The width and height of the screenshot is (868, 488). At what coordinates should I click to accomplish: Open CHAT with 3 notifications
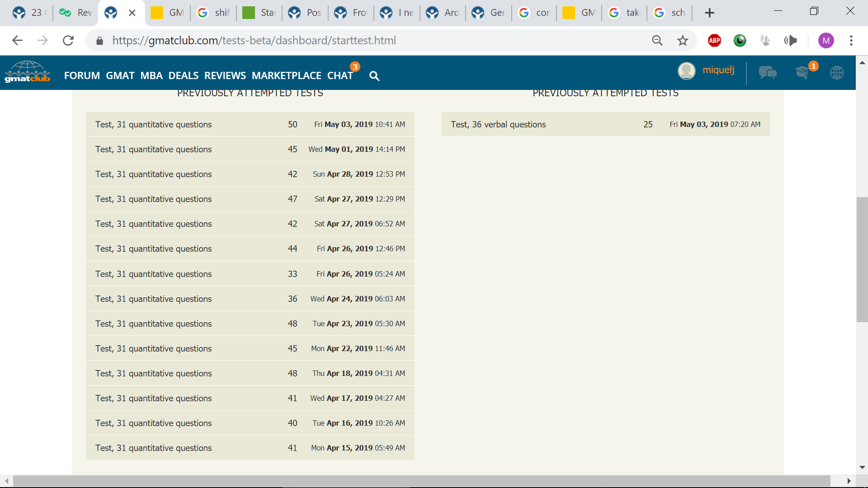click(340, 76)
